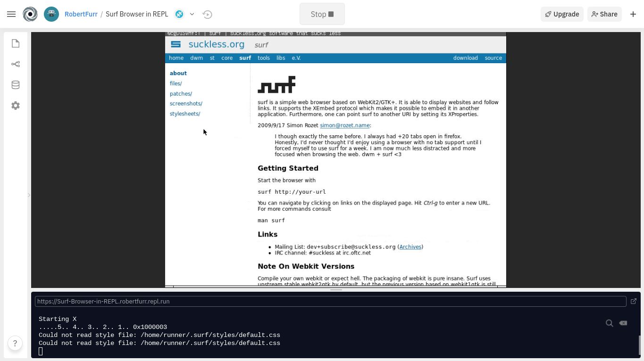644x361 pixels.
Task: Click the repl language badge icon
Action: click(x=179, y=14)
